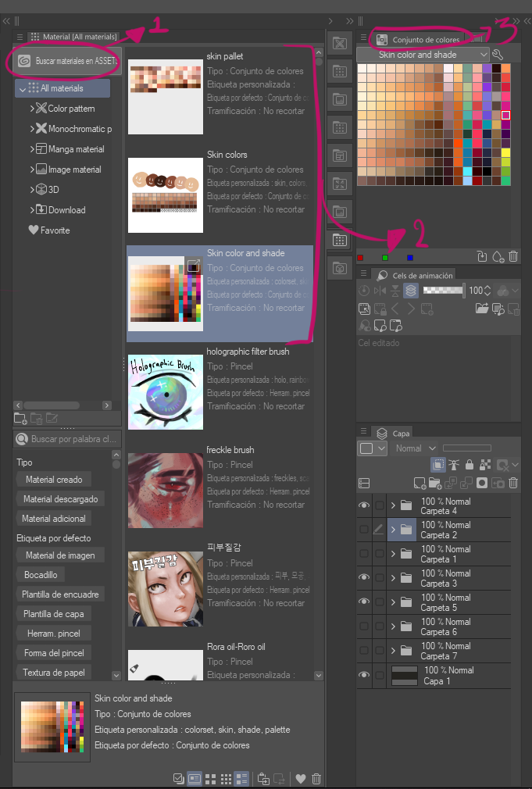The width and height of the screenshot is (532, 789).
Task: Click the two-row layer display icon in Capa panel
Action: pos(364,483)
